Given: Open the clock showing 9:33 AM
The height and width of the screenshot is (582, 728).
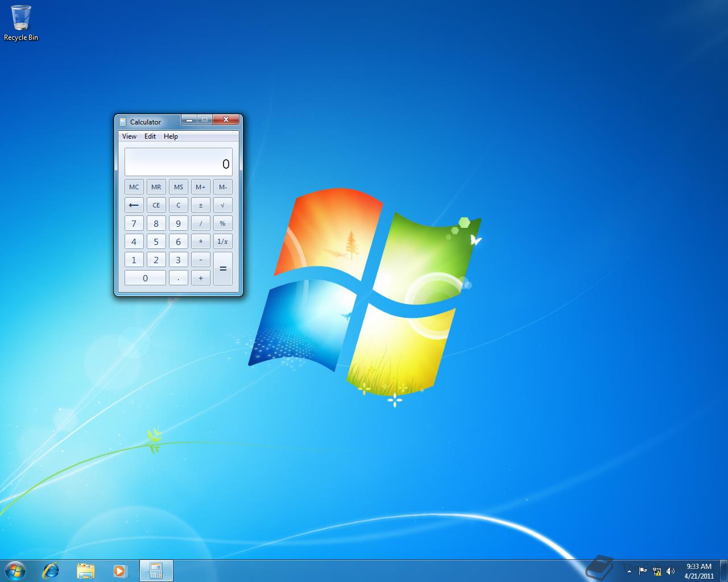Looking at the screenshot, I should tap(699, 571).
